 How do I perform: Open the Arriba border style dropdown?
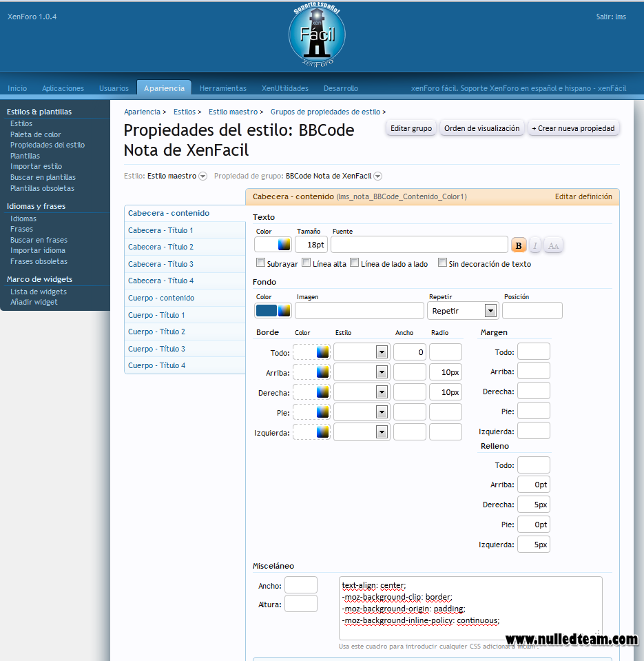click(x=362, y=372)
